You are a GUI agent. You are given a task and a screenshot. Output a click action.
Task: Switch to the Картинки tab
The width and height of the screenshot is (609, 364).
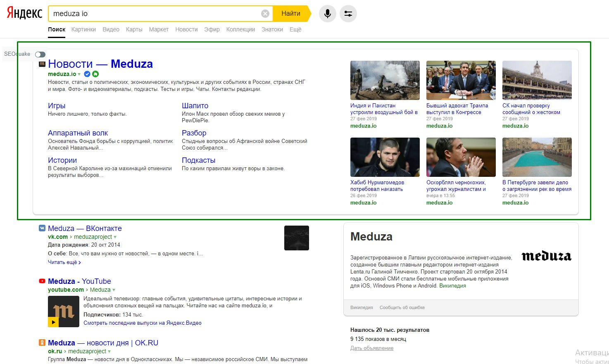[83, 29]
